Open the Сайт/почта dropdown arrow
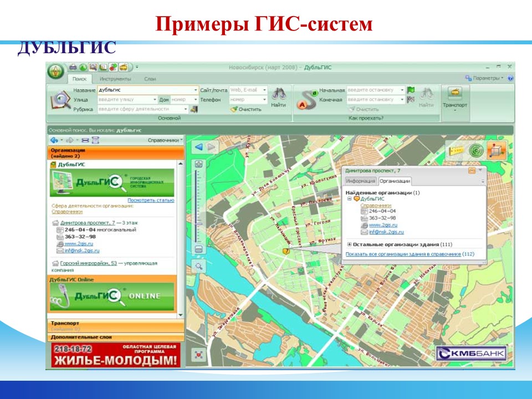This screenshot has width=532, height=399. 265,90
